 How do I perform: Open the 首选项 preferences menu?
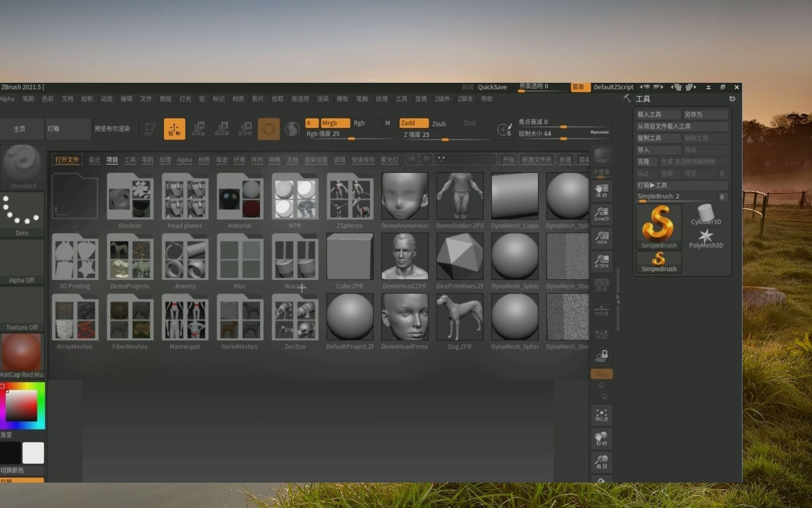pyautogui.click(x=300, y=99)
